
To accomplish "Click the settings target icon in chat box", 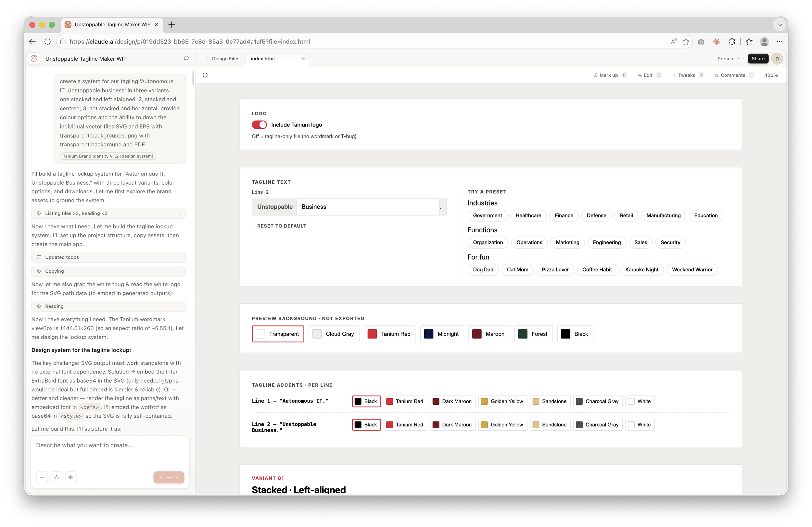I will click(x=57, y=477).
